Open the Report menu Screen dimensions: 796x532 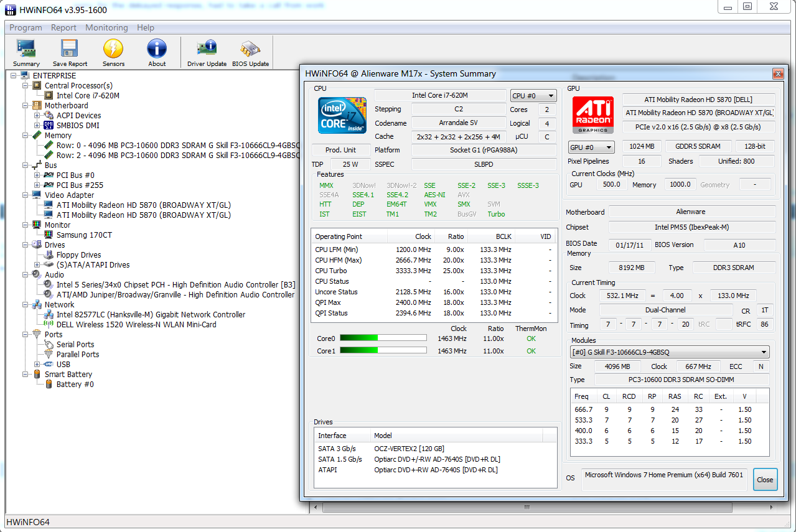point(63,27)
